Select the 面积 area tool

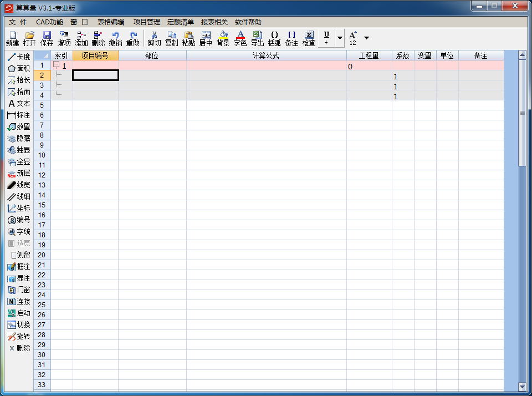click(x=19, y=68)
